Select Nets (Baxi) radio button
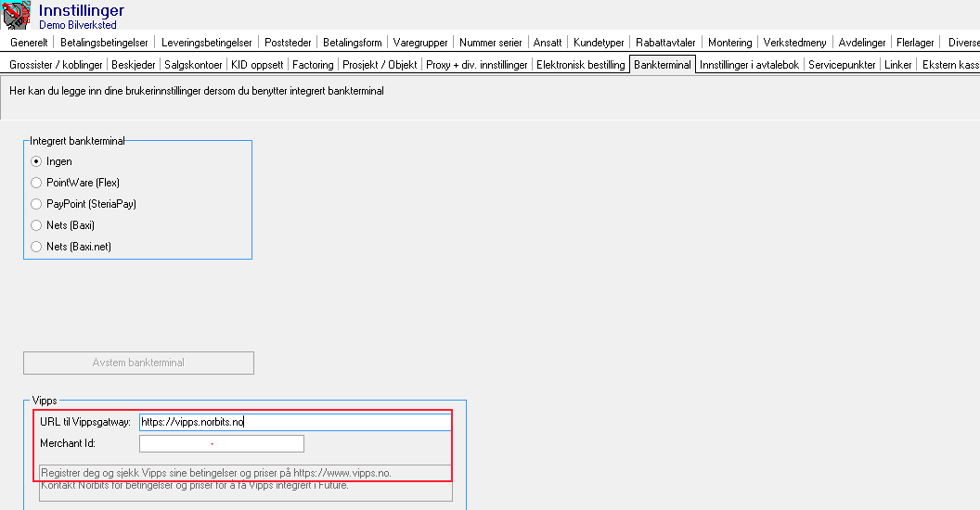 [x=36, y=225]
